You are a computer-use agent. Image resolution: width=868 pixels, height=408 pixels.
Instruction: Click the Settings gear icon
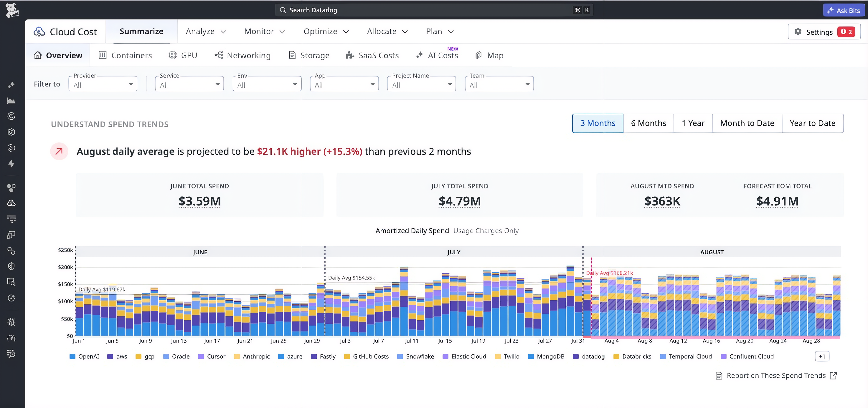(x=798, y=31)
